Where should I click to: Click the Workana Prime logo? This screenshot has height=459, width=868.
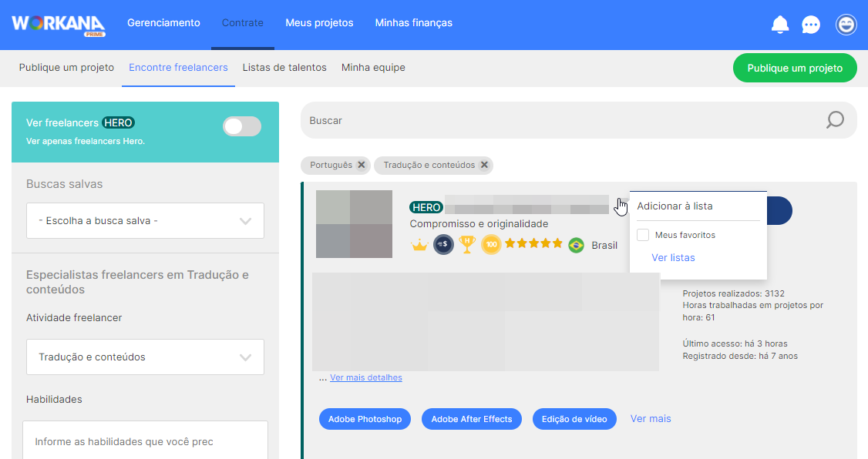coord(58,25)
